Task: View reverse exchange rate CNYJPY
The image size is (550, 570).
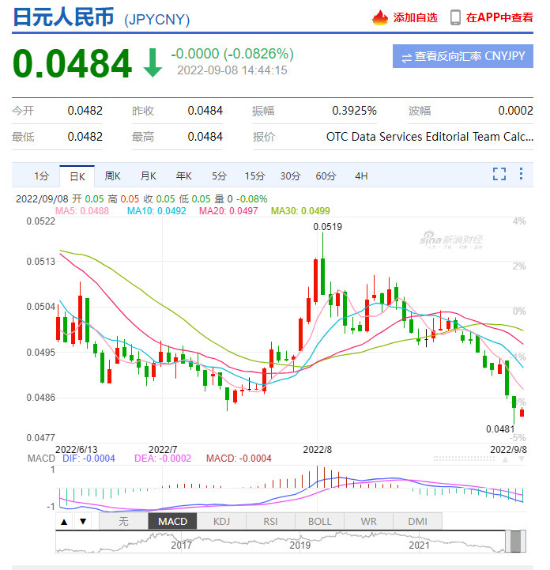Action: [x=463, y=56]
